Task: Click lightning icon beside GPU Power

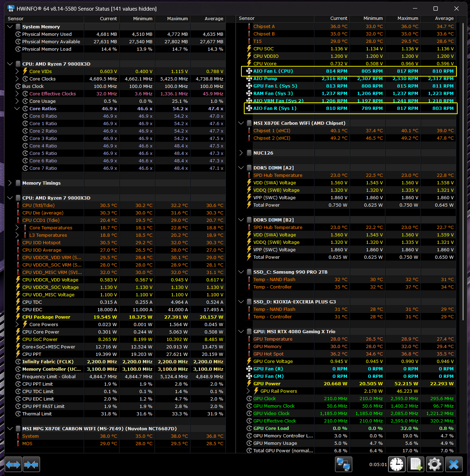Action: click(x=249, y=383)
